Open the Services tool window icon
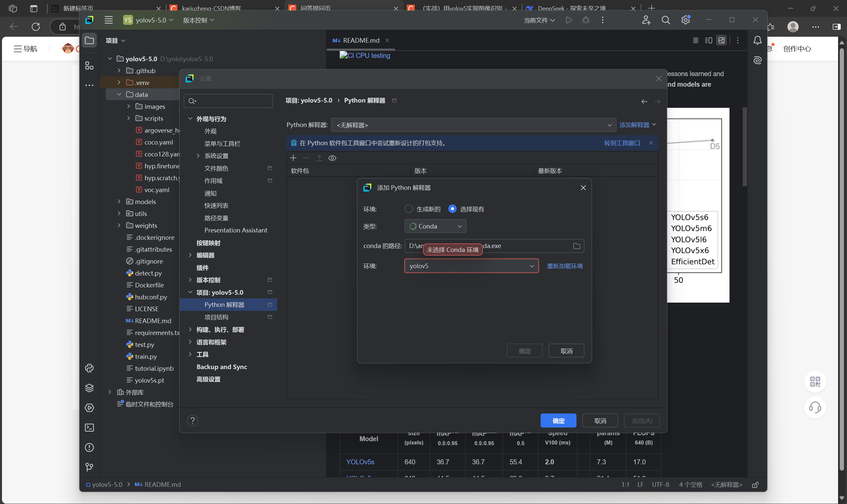Screen dimensions: 847x504 click(x=89, y=407)
